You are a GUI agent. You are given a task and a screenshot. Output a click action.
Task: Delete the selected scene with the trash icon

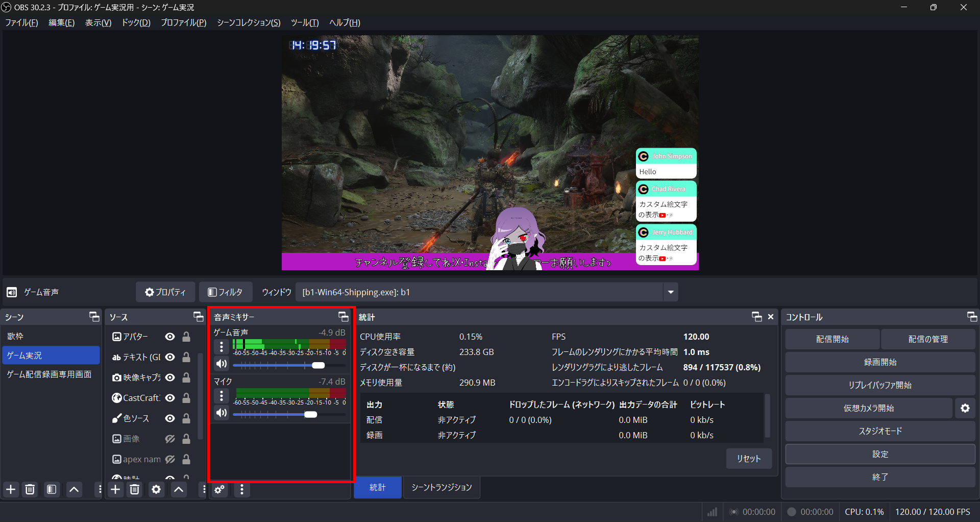point(30,489)
